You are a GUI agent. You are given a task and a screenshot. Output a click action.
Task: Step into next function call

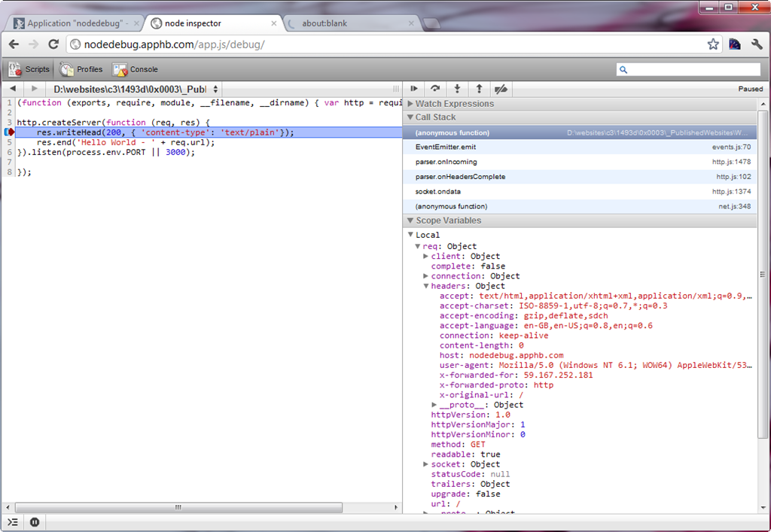457,89
